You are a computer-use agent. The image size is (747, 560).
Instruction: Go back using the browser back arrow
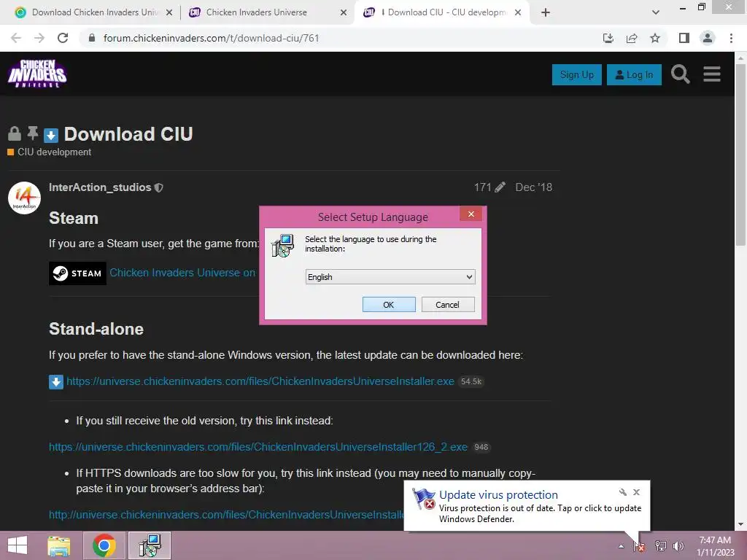[16, 38]
